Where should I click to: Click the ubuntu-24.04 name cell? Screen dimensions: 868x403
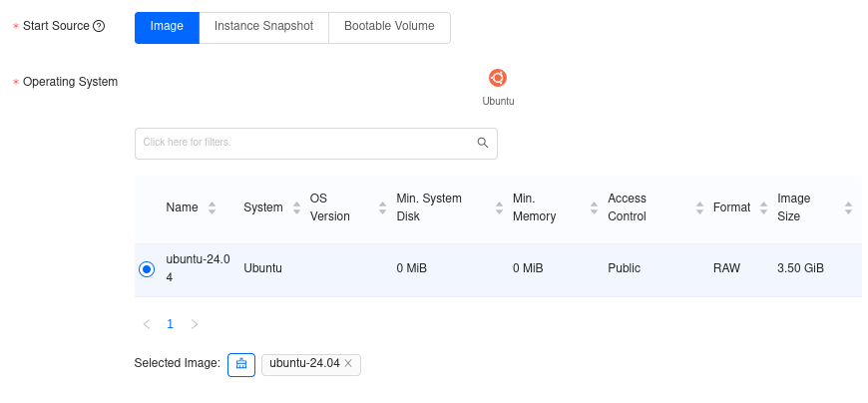click(x=198, y=268)
